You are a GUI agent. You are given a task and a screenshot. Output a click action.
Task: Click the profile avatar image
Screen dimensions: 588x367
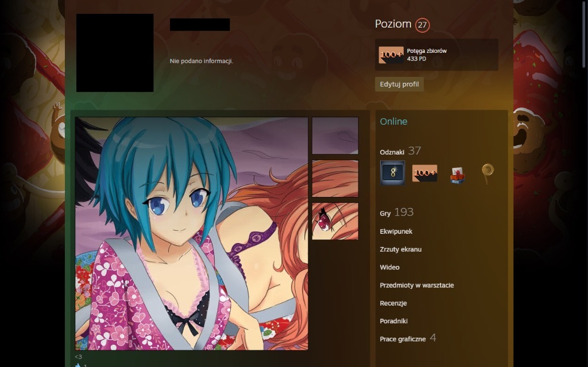(x=115, y=53)
